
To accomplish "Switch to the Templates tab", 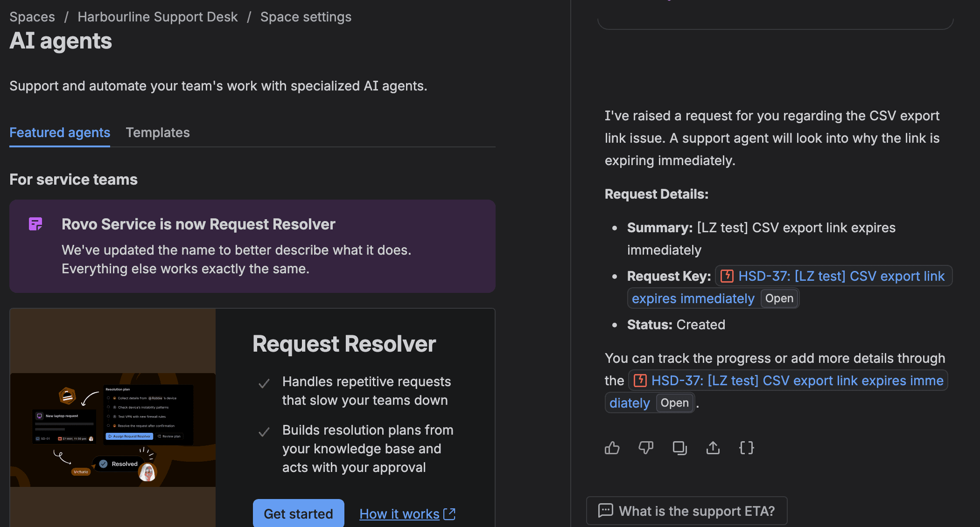I will (x=158, y=133).
